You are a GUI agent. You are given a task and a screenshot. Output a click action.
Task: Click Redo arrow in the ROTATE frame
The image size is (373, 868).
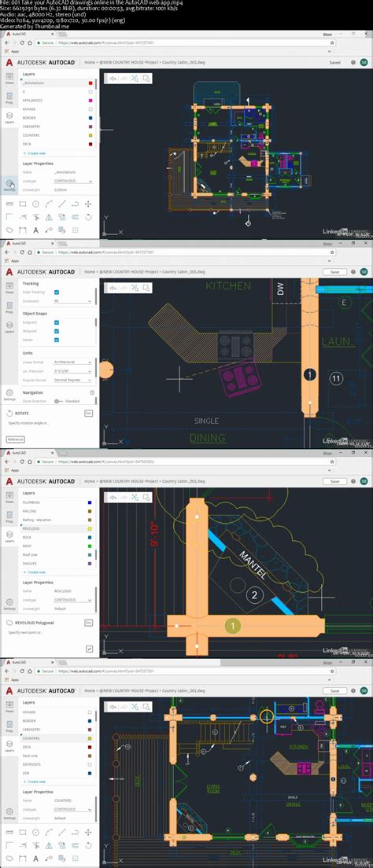124,288
